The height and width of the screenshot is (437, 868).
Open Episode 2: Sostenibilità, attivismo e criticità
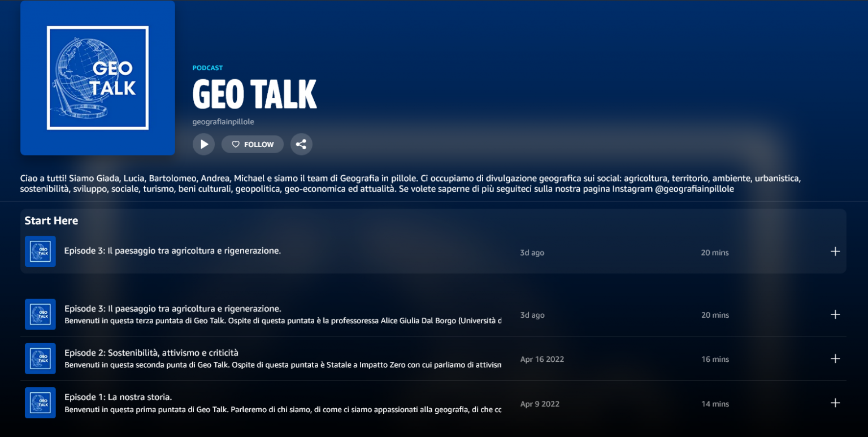tap(151, 353)
